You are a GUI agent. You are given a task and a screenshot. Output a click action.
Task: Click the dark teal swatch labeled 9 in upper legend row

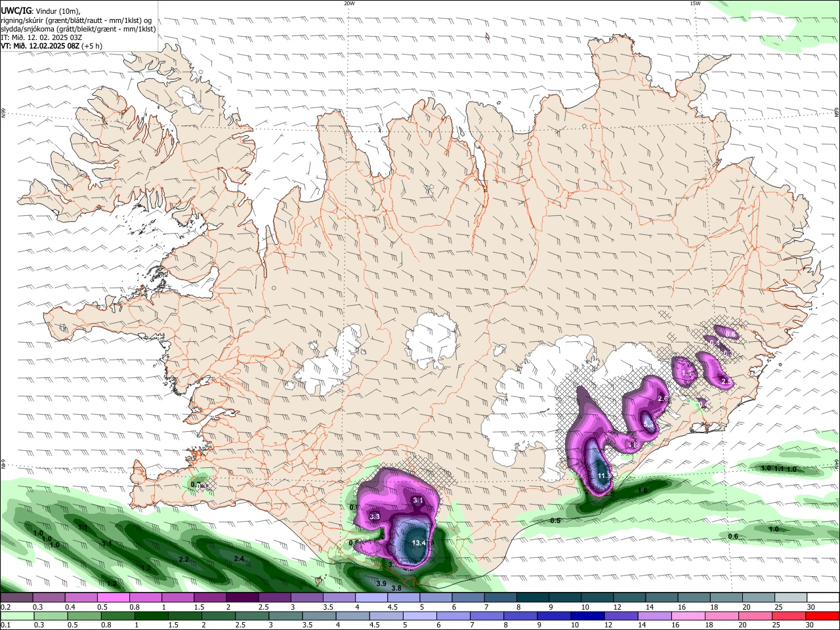[564, 597]
